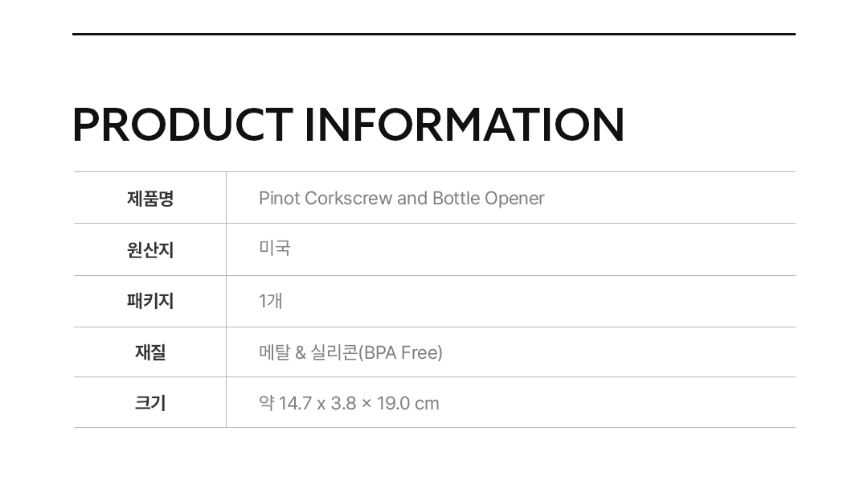Screen dimensions: 868x502
Task: Select the 패키지 row label
Action: point(150,302)
